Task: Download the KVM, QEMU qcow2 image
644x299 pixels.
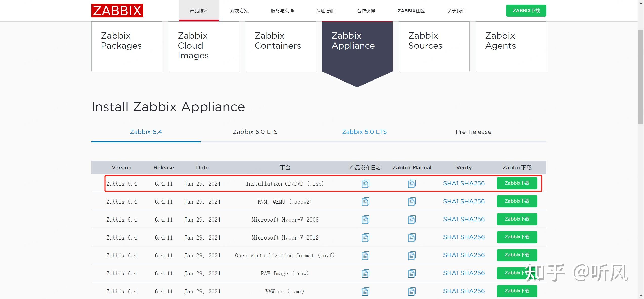Action: [517, 201]
